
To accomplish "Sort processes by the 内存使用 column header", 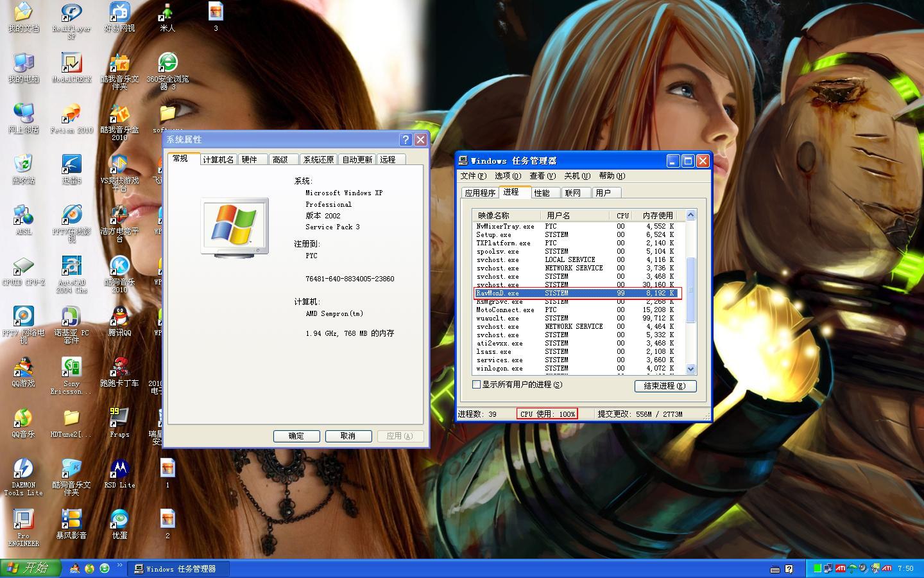I will (x=657, y=216).
